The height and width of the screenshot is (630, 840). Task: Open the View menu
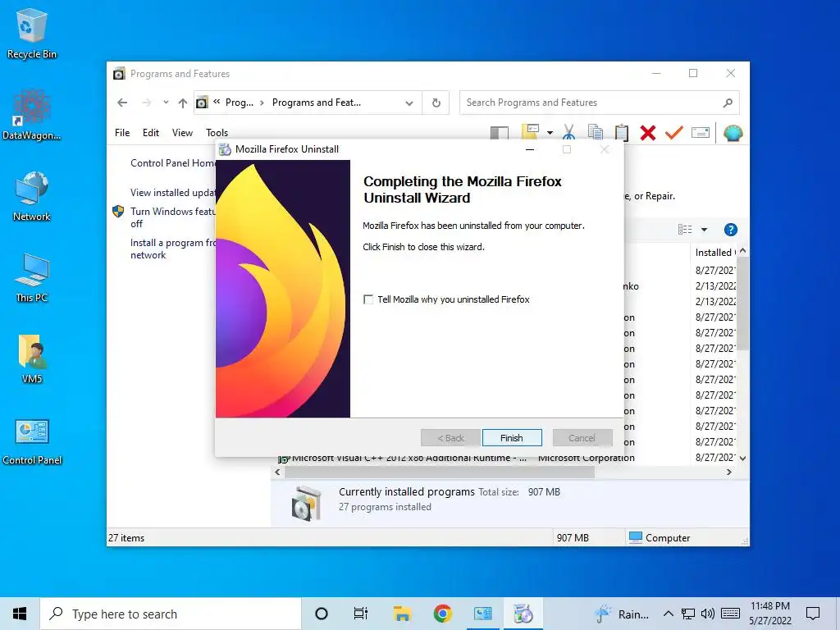click(182, 133)
